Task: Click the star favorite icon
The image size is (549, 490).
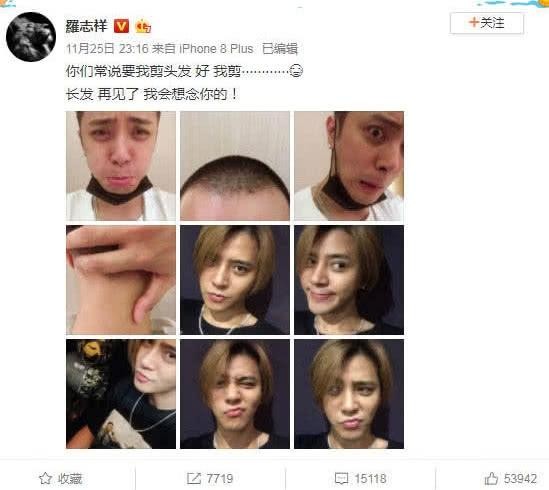Action: click(x=45, y=478)
